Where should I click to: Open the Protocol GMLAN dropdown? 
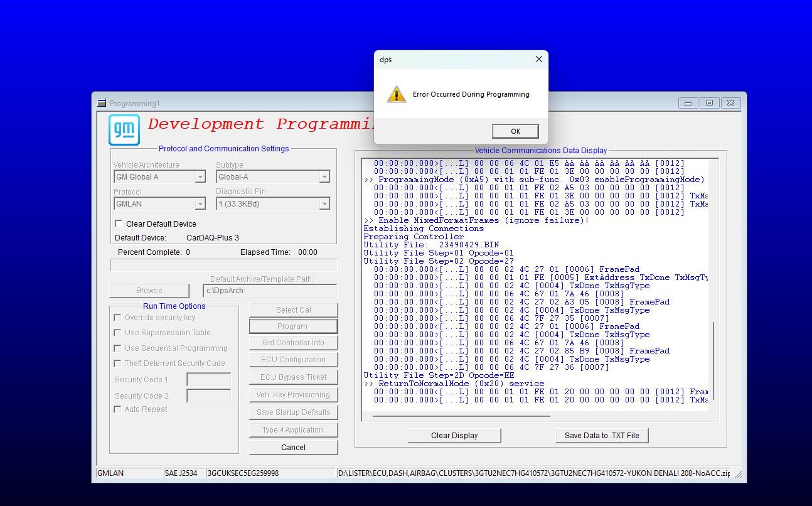[200, 204]
